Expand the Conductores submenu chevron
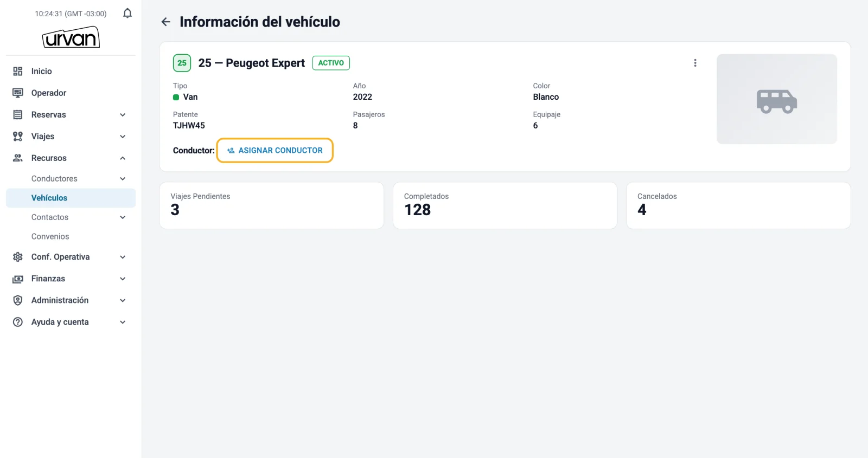 pyautogui.click(x=123, y=178)
